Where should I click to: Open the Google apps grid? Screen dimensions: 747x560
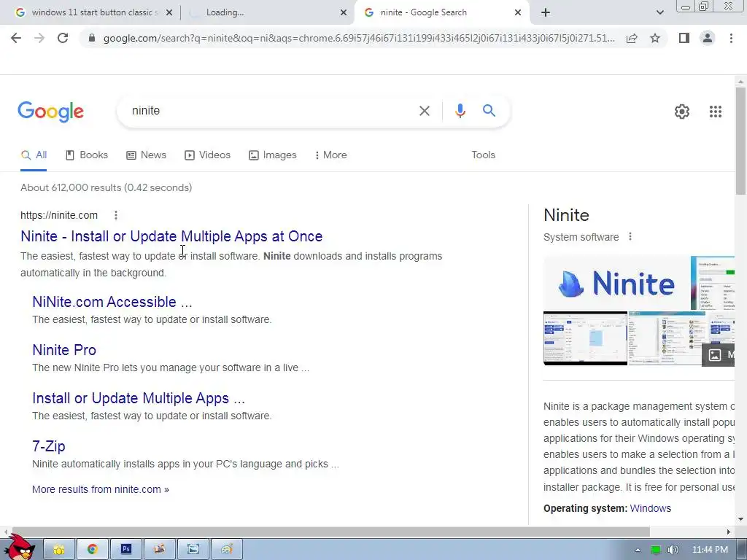715,112
